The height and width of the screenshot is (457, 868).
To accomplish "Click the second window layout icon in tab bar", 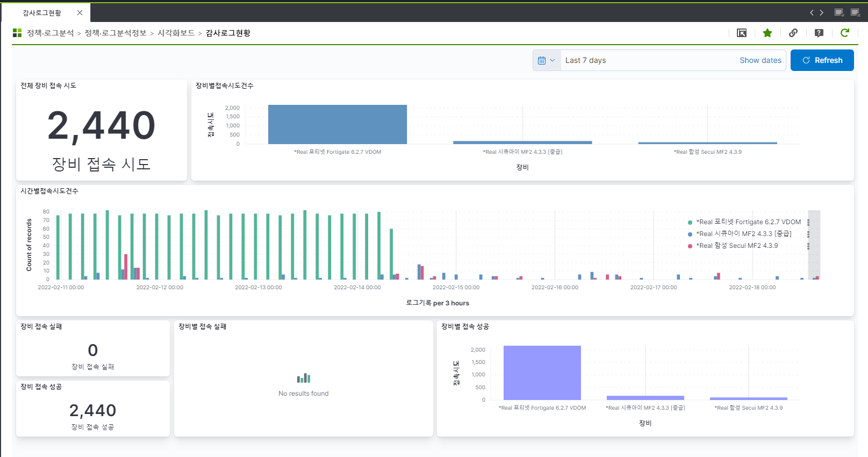I will [x=855, y=12].
